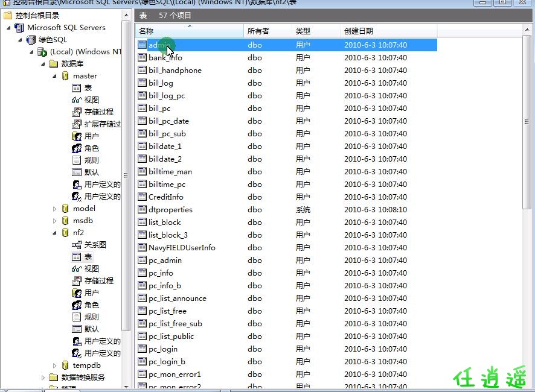Collapse the Microsoft SQL Servers tree node
Viewport: 535px width, 392px height.
tap(9, 28)
